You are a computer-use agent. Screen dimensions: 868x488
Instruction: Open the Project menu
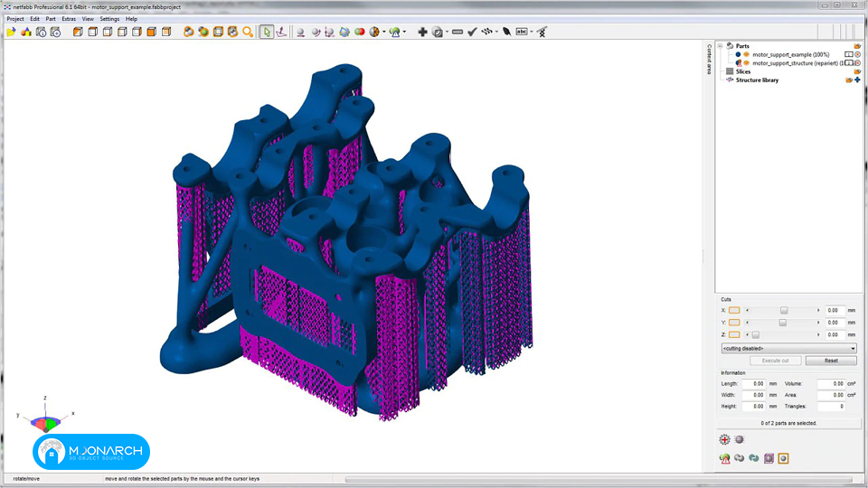pyautogui.click(x=15, y=19)
